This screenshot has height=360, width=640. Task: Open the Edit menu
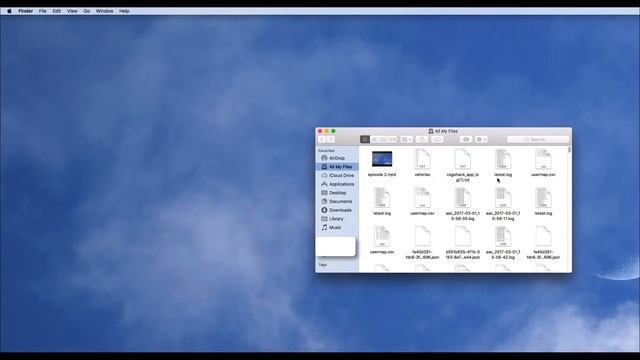coord(57,11)
